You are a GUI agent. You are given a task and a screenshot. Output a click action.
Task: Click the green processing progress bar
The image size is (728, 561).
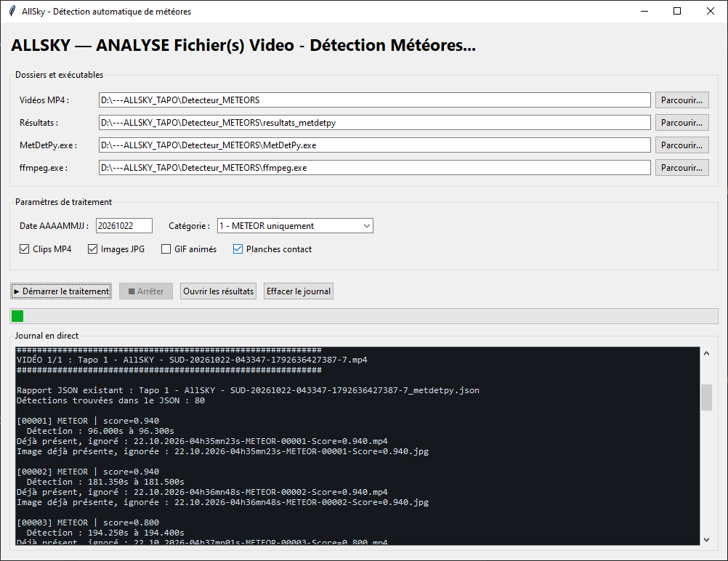[x=364, y=316]
